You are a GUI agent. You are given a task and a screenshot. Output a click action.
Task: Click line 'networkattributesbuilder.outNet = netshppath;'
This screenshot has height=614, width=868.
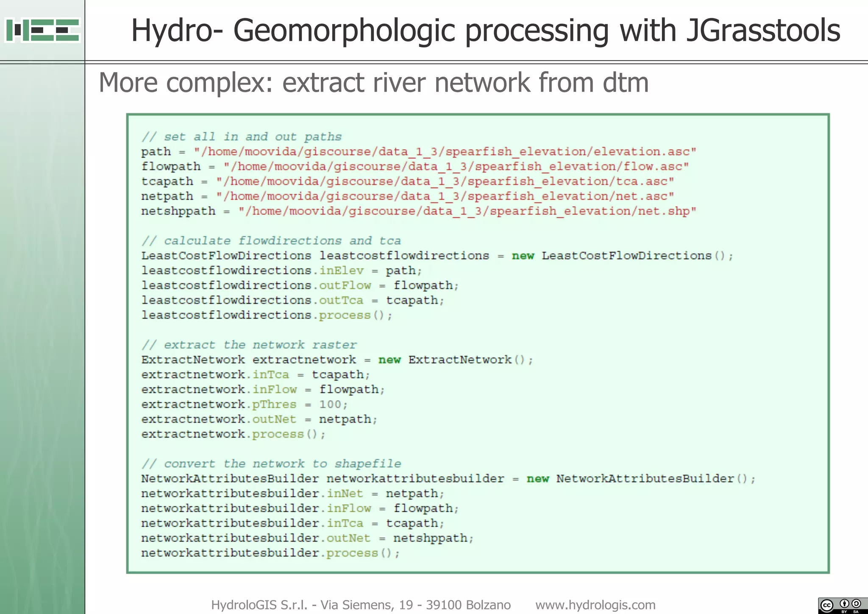308,538
